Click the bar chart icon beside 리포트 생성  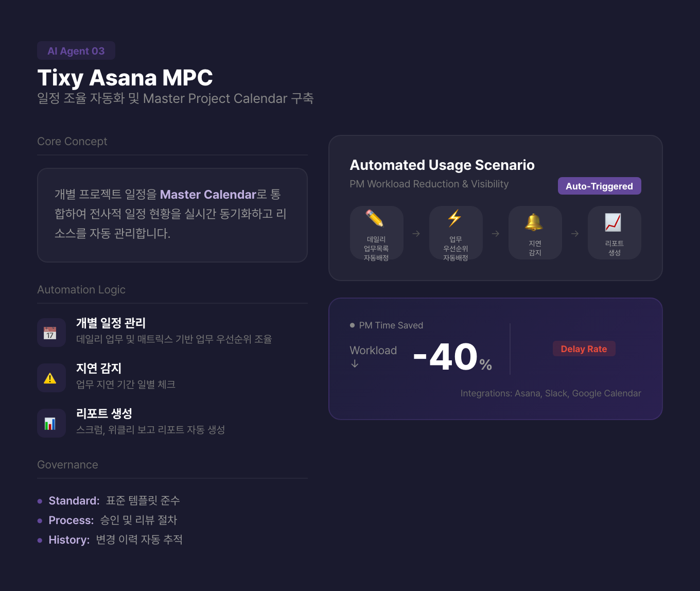click(x=50, y=424)
